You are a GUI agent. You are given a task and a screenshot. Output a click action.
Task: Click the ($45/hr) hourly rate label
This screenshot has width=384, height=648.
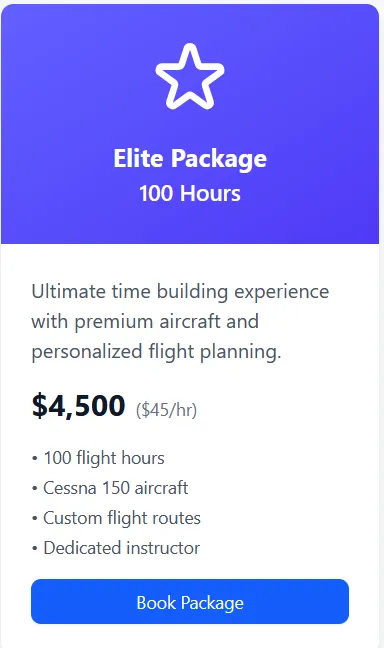point(166,410)
